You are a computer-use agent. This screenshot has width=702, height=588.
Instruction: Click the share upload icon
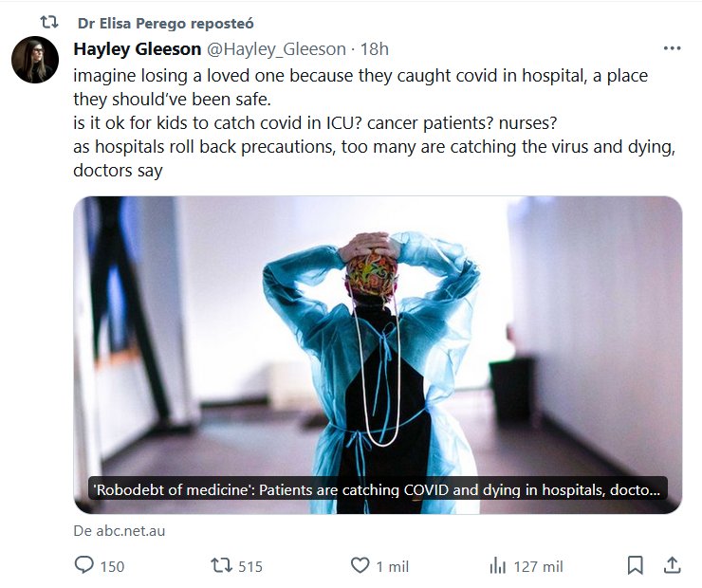[x=672, y=565]
